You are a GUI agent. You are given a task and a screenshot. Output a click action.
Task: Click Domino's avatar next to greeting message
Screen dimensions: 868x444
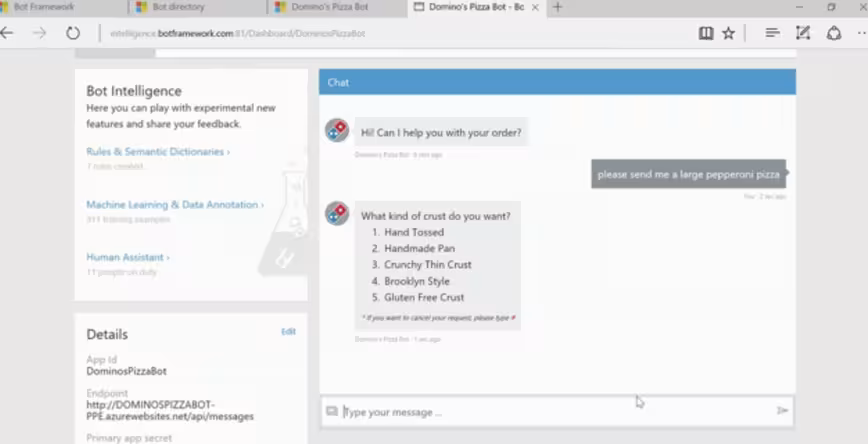337,131
